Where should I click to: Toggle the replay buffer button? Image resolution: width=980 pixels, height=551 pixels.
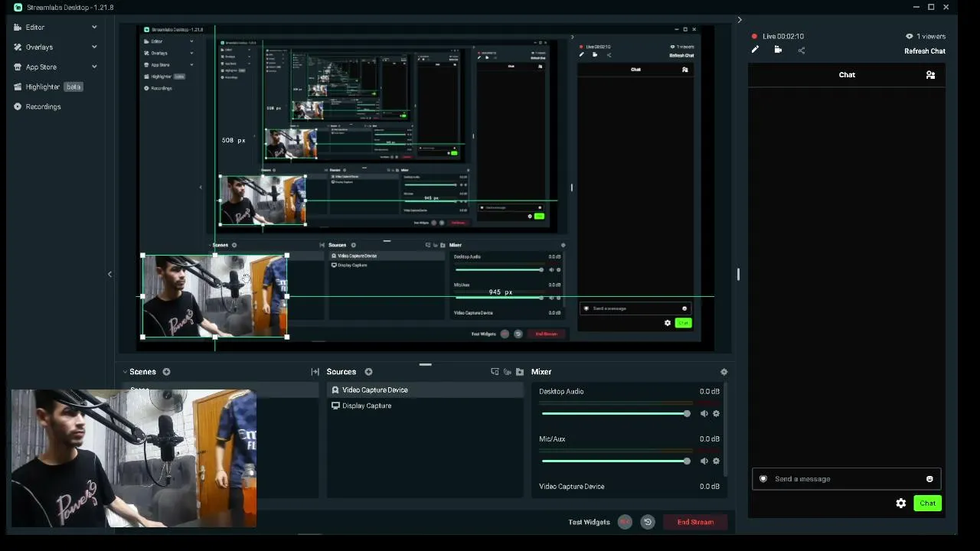click(x=648, y=522)
